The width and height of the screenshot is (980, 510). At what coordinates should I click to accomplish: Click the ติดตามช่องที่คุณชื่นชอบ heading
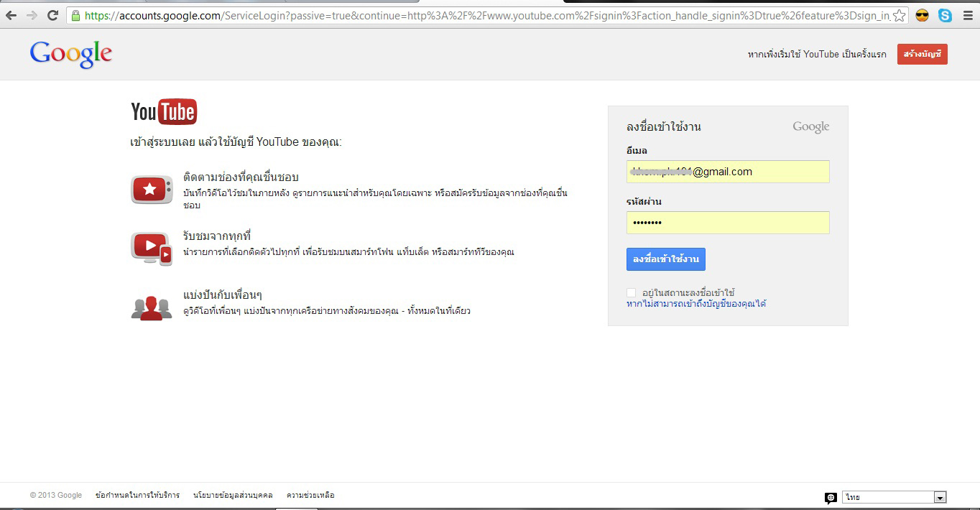[241, 177]
